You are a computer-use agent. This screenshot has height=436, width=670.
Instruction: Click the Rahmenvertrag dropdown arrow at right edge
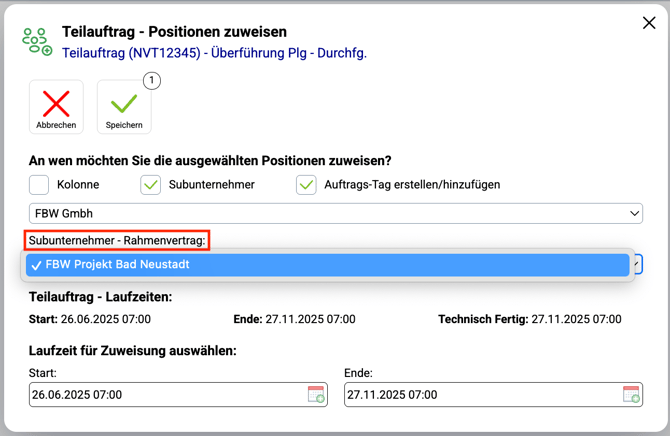[638, 265]
